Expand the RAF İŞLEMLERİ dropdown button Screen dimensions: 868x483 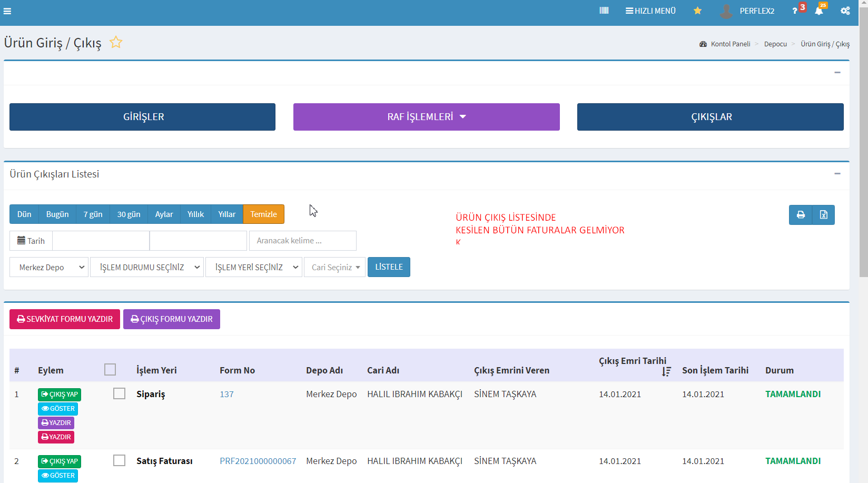coord(426,117)
